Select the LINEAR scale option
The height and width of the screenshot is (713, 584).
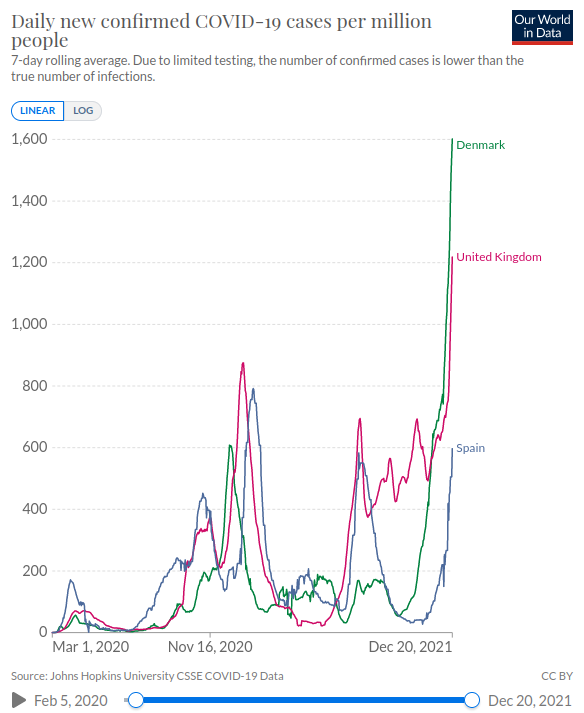[37, 111]
